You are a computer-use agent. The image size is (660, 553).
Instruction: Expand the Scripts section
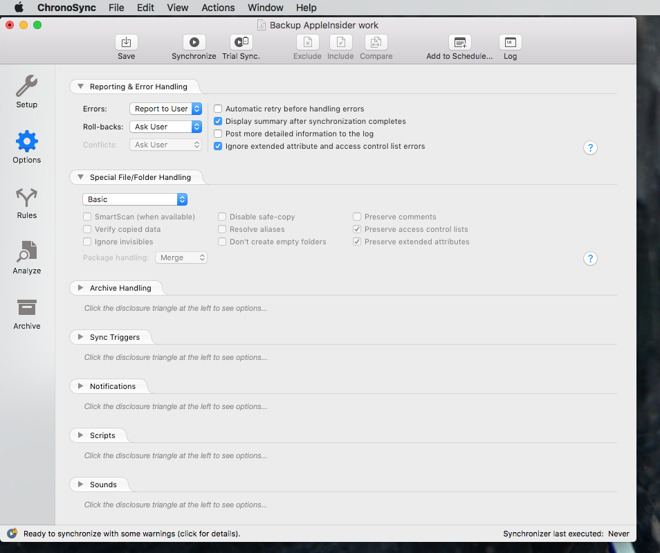80,435
